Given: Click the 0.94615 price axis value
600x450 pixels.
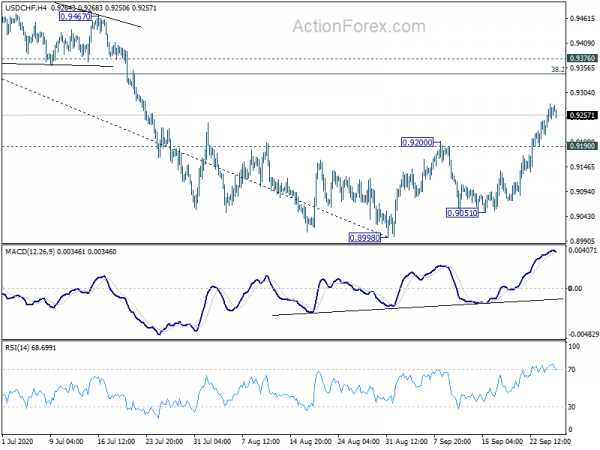Looking at the screenshot, I should click(582, 18).
